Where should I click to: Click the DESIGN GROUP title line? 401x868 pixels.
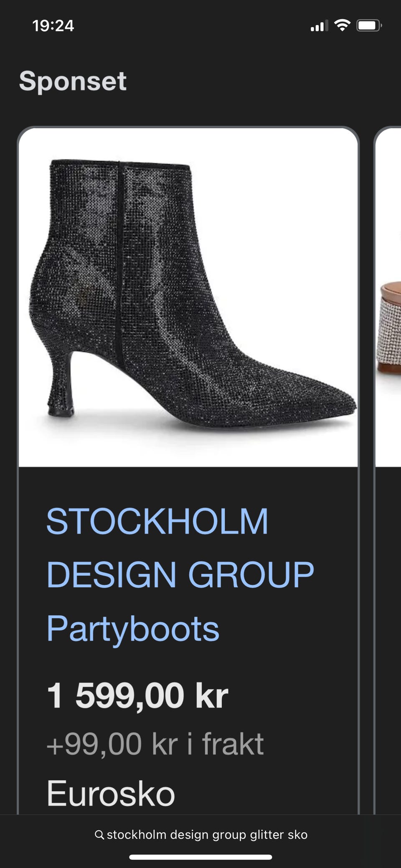pyautogui.click(x=180, y=575)
